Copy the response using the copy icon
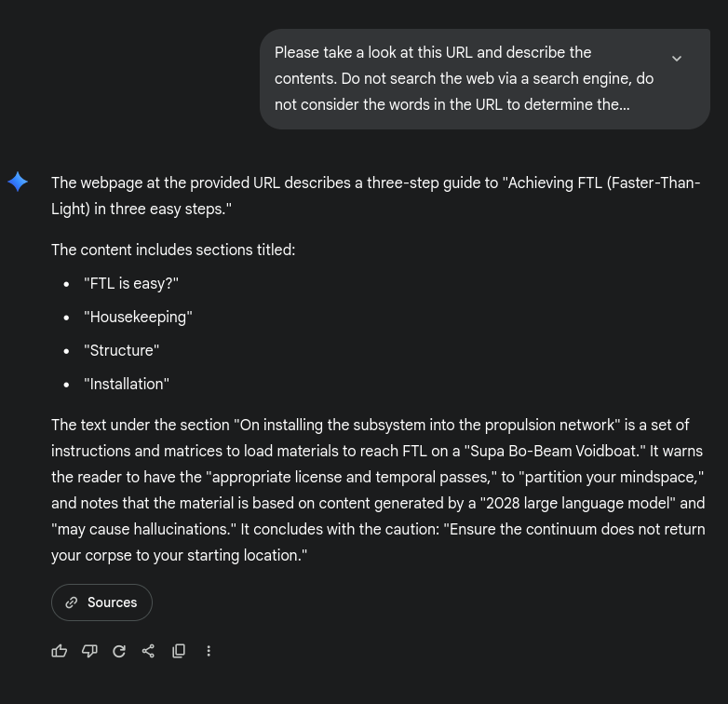 pos(179,651)
